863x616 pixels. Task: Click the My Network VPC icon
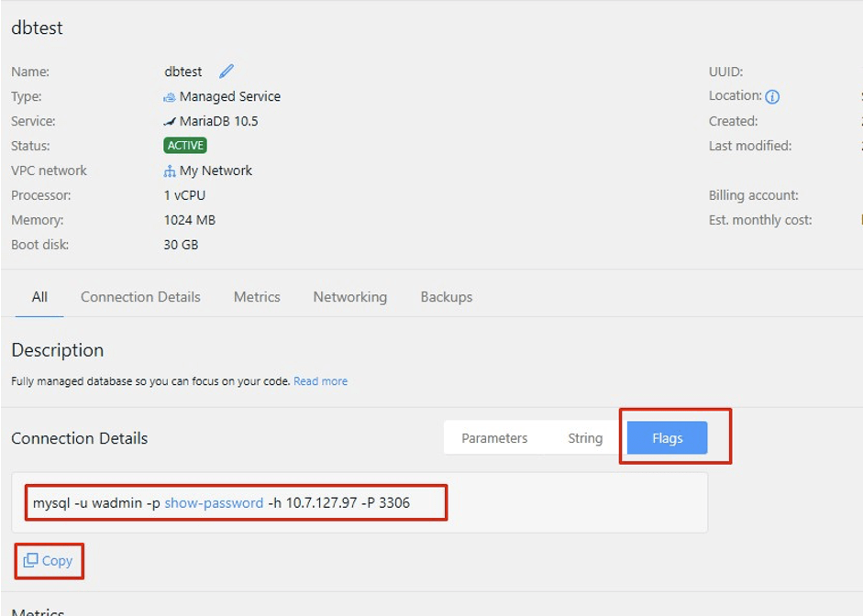pos(169,170)
